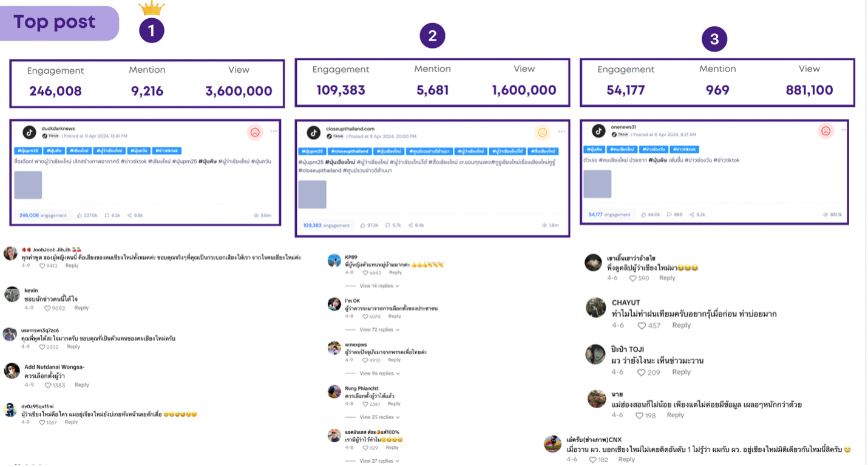Select the checkbox on the duckdarknews post
Screen dimensions: 868x467
point(16,132)
